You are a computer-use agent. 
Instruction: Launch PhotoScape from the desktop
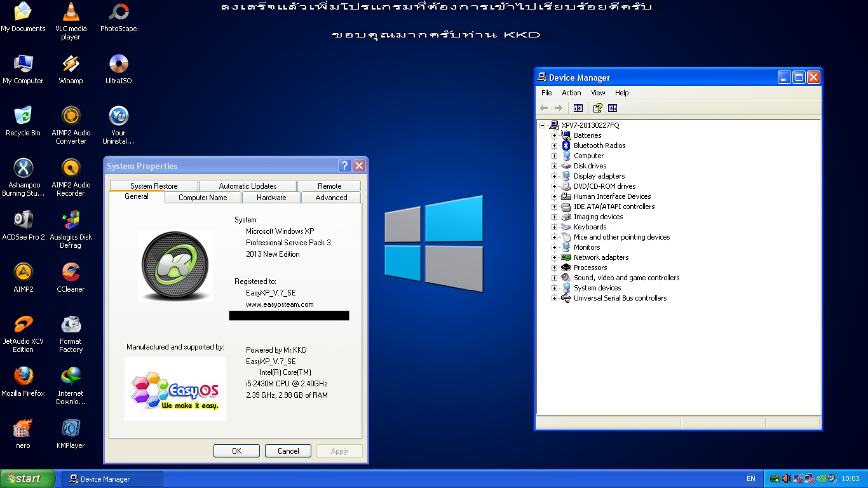point(118,17)
